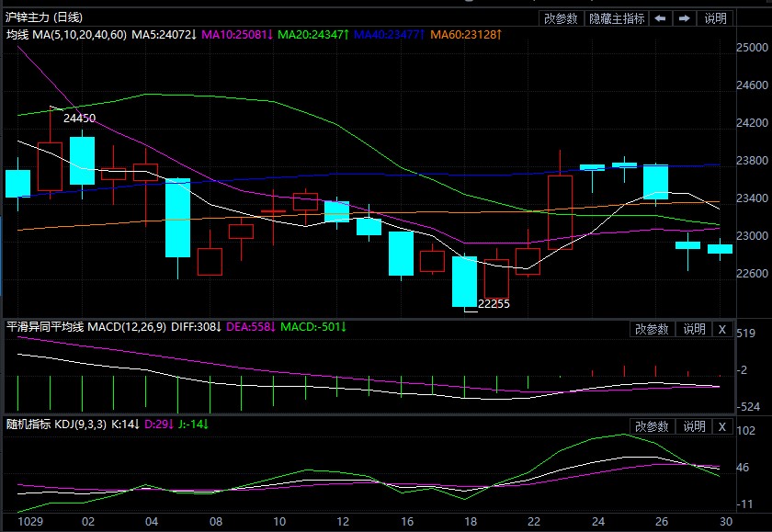The width and height of the screenshot is (772, 532).
Task: Click 隐藏主指标 to hide main indicator
Action: coord(617,18)
